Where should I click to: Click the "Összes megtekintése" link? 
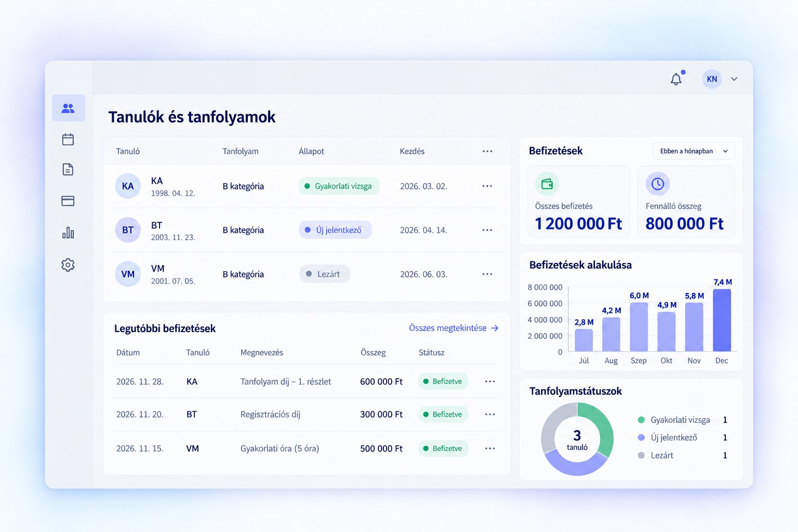454,328
